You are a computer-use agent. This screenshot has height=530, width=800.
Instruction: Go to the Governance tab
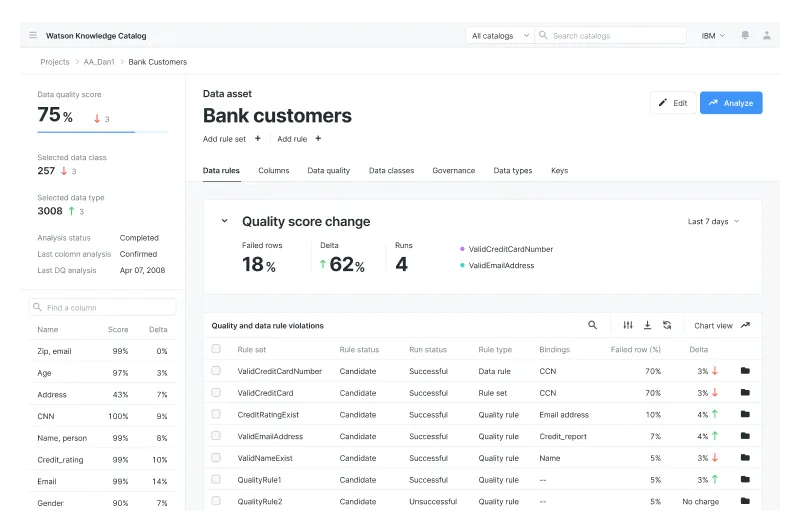click(x=454, y=170)
